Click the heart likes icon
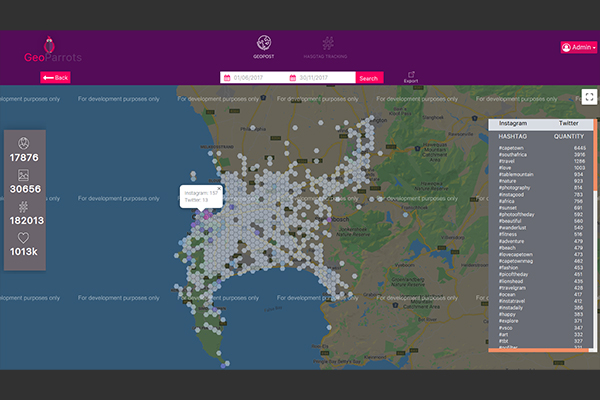Viewport: 600px width, 400px height. pos(23,238)
